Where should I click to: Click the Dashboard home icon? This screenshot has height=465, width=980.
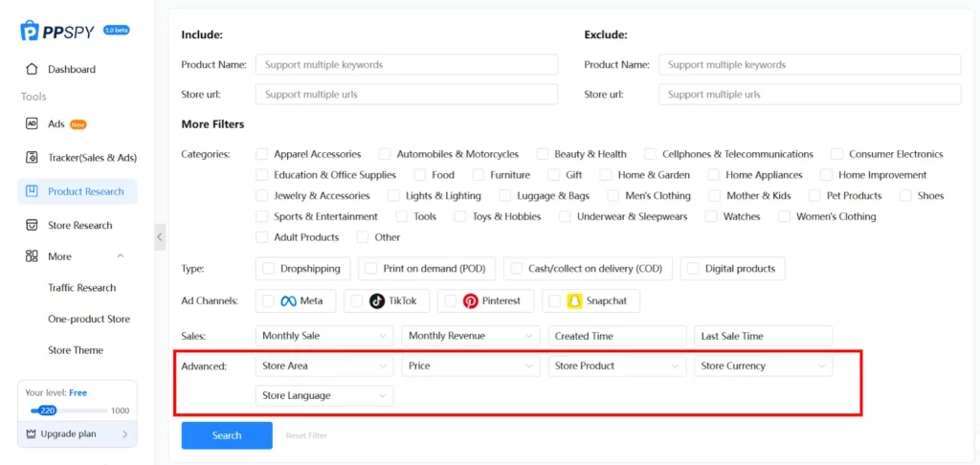pyautogui.click(x=32, y=70)
